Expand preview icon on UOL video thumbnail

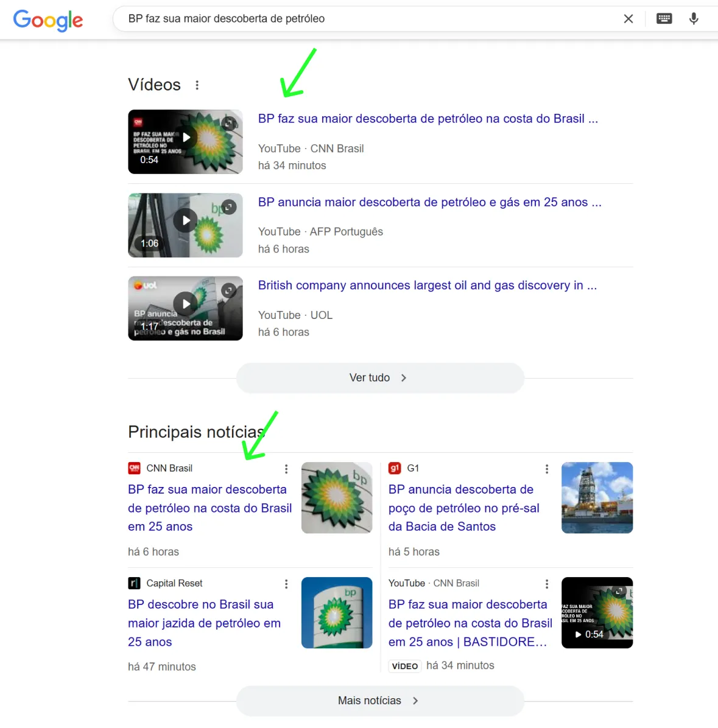(x=228, y=290)
